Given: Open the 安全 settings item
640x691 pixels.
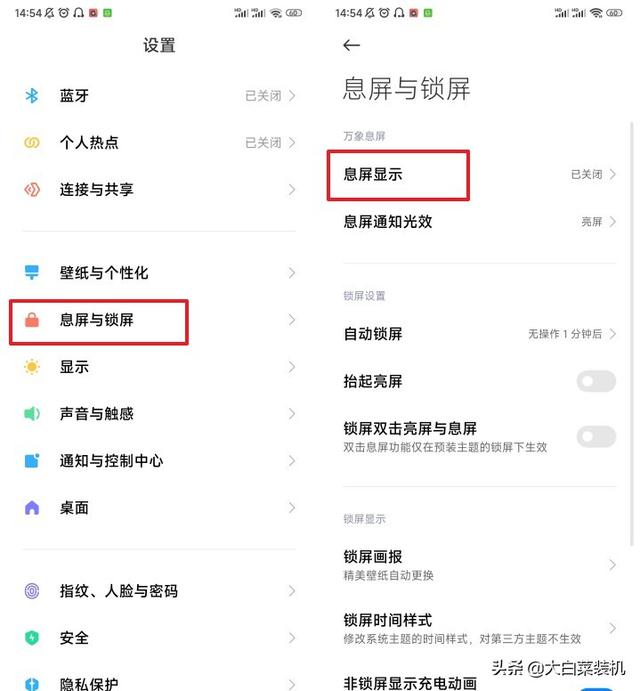Looking at the screenshot, I should pyautogui.click(x=74, y=638).
